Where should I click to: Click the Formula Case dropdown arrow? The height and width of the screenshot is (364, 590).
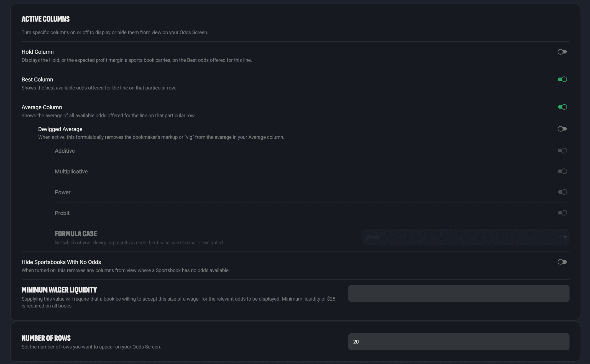pyautogui.click(x=565, y=237)
